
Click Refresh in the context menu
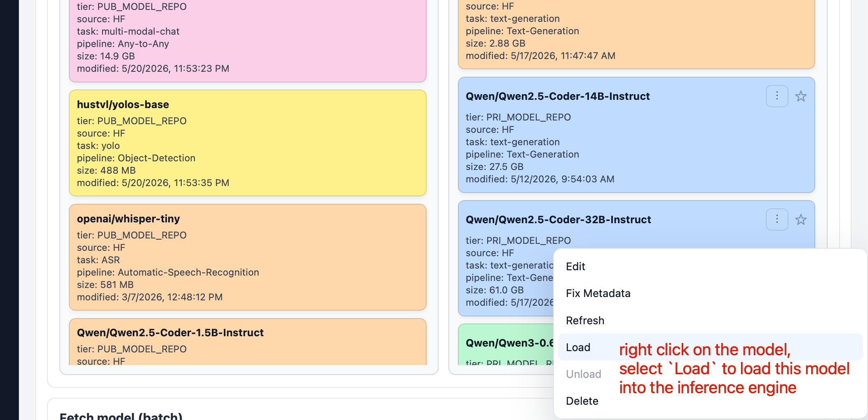click(710, 321)
